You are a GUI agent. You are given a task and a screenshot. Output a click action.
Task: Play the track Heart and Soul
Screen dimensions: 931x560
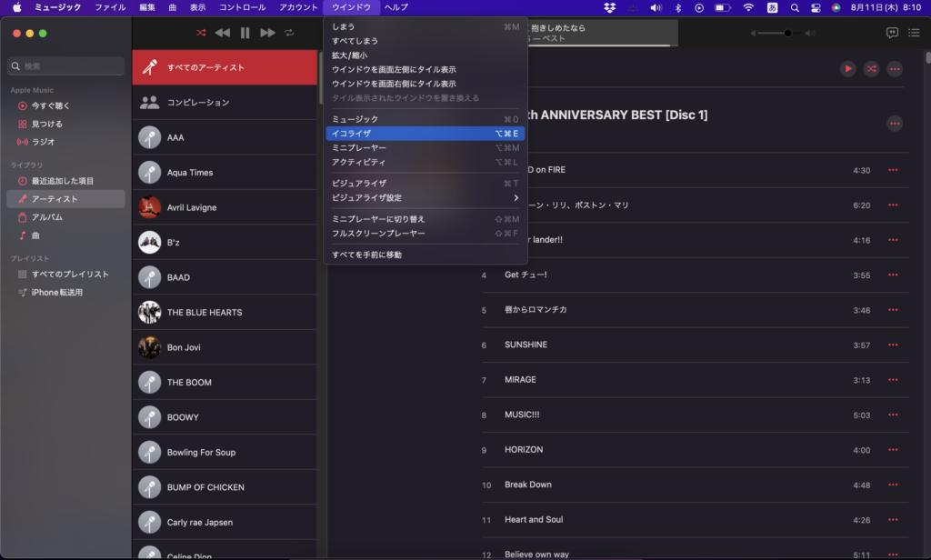[x=534, y=520]
